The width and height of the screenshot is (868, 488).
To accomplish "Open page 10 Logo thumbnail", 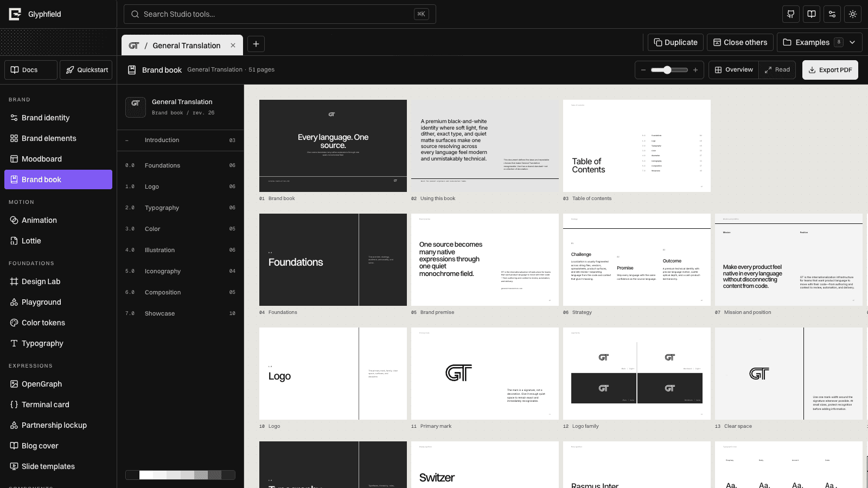I will coord(333,374).
